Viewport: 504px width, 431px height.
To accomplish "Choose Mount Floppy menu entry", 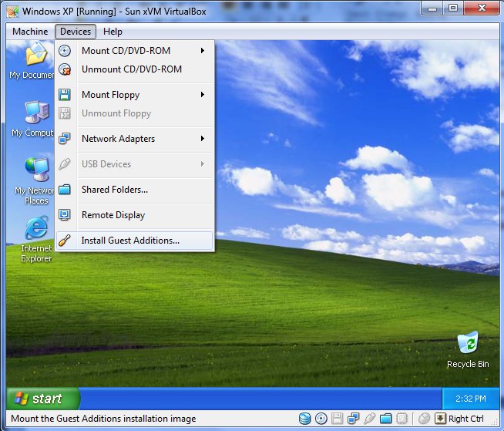I will [x=135, y=95].
